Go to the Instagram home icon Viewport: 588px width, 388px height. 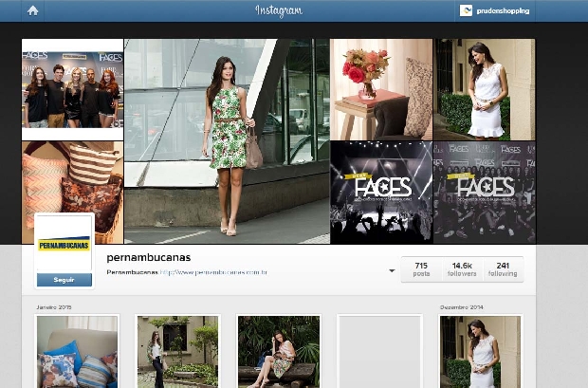click(32, 10)
